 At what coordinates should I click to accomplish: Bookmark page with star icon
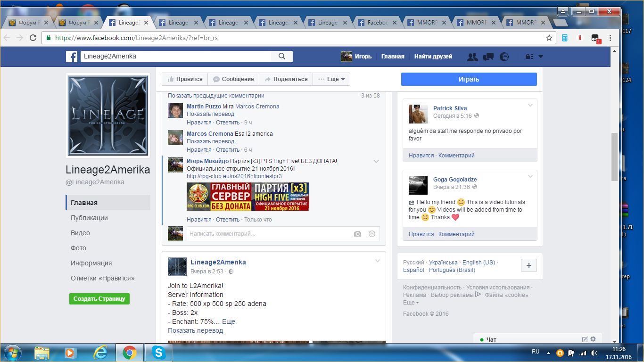pyautogui.click(x=549, y=38)
